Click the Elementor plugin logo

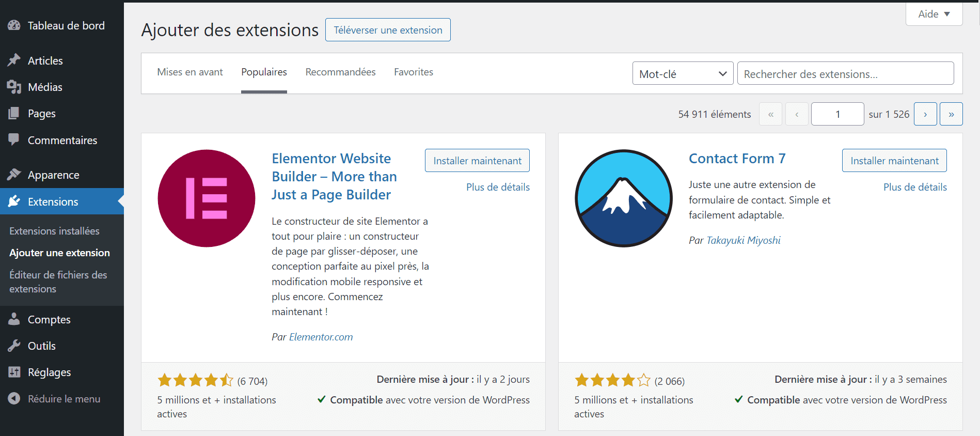(207, 198)
